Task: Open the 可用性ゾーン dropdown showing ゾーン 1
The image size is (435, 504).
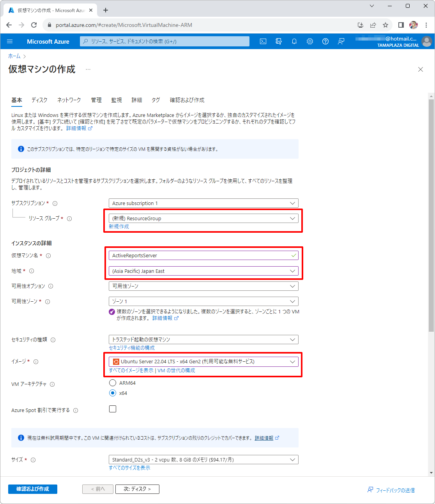Action: 203,301
